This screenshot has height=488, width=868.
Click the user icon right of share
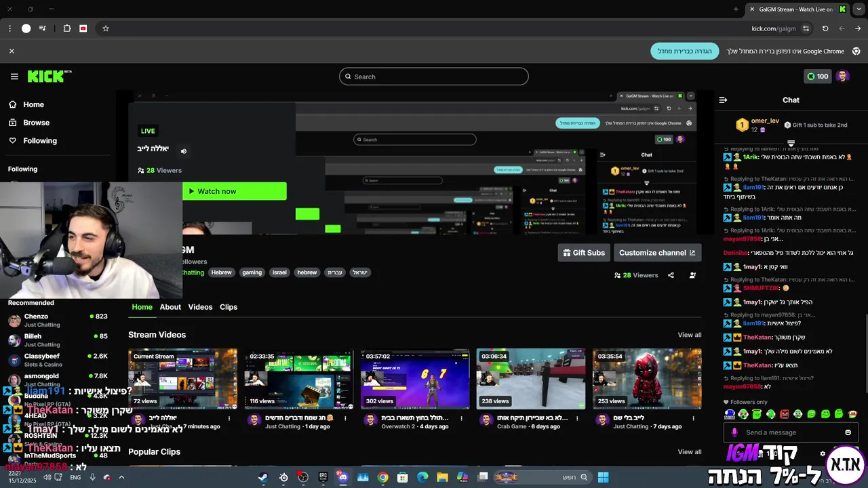(692, 275)
